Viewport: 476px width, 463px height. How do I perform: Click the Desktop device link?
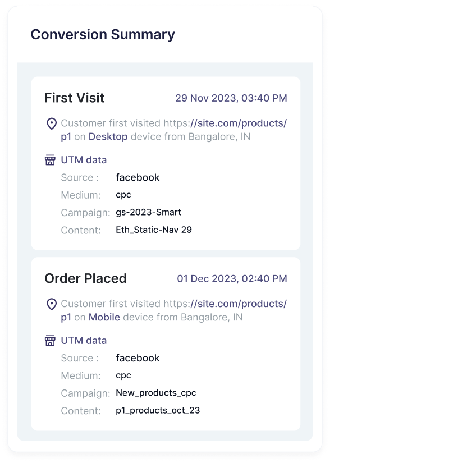[108, 136]
